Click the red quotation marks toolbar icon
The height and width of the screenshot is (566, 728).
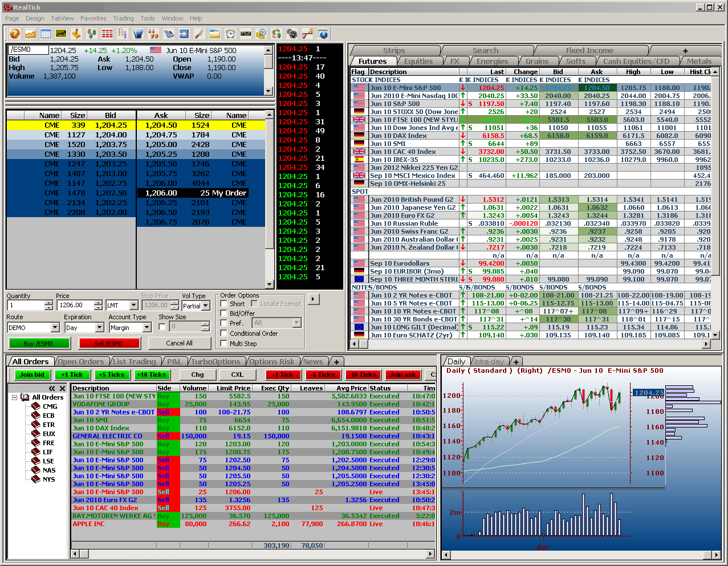tap(153, 34)
